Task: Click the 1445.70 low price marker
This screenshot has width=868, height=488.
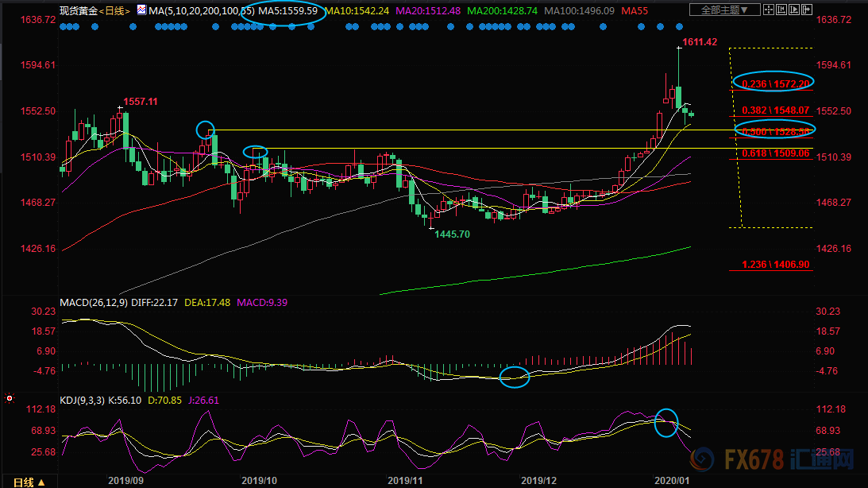Action: click(453, 234)
